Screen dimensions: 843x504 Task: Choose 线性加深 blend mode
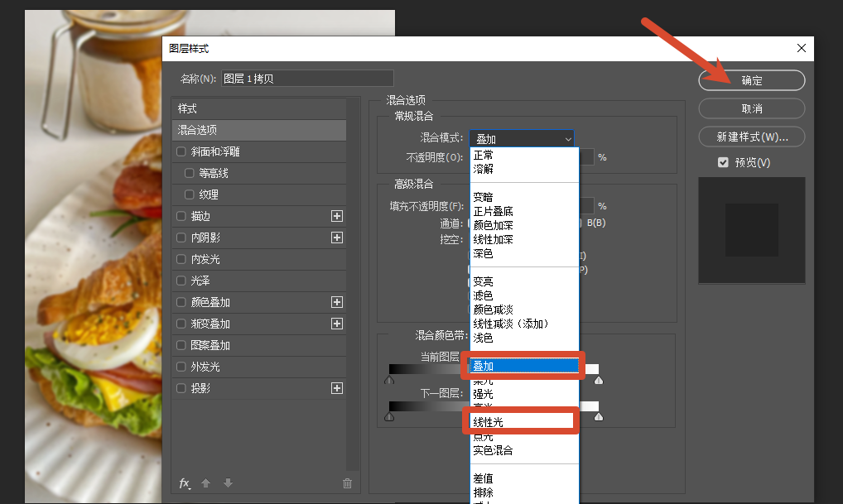(x=524, y=239)
